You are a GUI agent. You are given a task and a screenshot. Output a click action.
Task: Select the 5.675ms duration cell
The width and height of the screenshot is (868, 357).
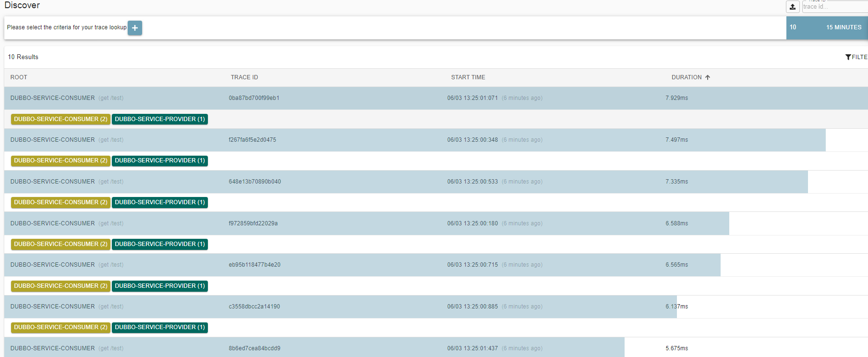(676, 348)
